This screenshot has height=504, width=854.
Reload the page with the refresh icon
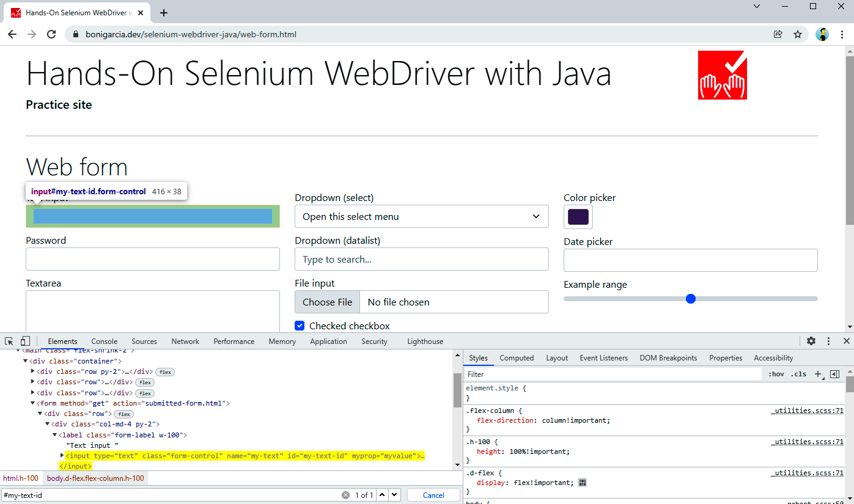tap(51, 34)
